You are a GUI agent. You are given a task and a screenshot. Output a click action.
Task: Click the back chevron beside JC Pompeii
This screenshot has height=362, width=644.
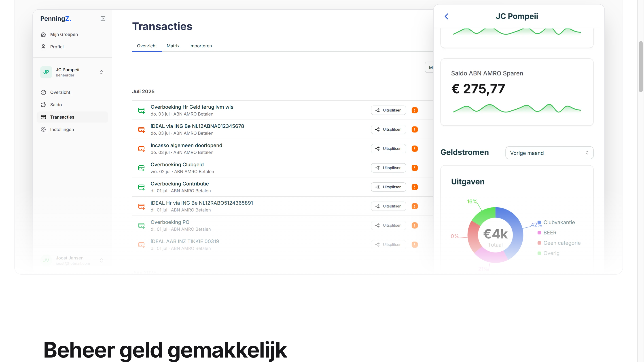click(447, 17)
